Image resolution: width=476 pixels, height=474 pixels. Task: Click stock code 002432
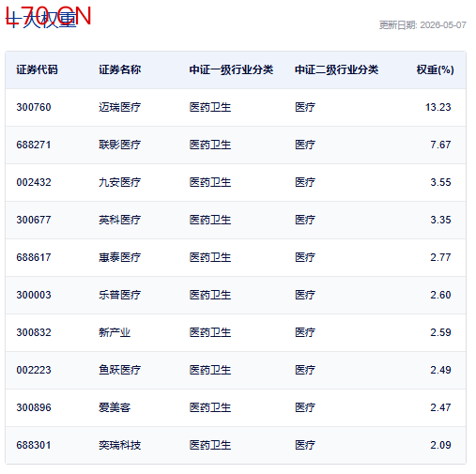pyautogui.click(x=34, y=182)
